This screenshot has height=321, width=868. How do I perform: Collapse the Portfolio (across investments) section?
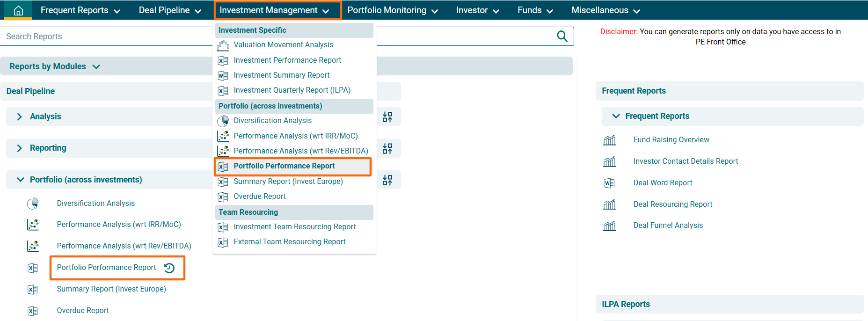[20, 180]
